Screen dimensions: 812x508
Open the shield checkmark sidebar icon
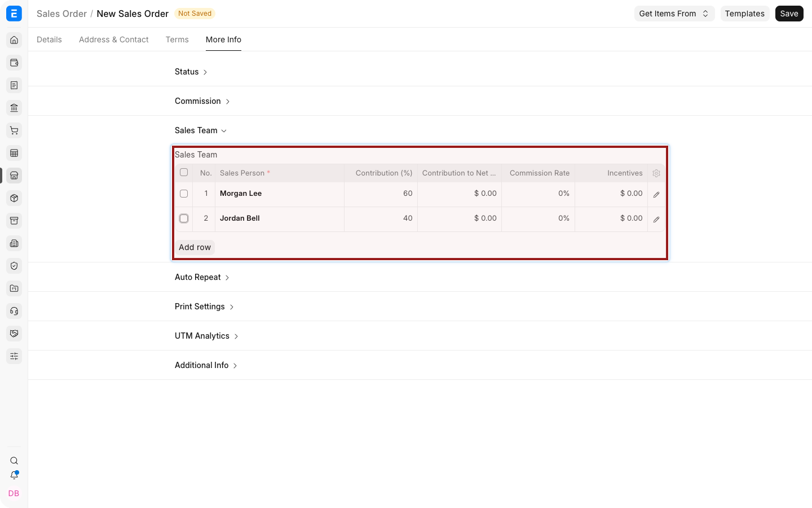tap(14, 266)
